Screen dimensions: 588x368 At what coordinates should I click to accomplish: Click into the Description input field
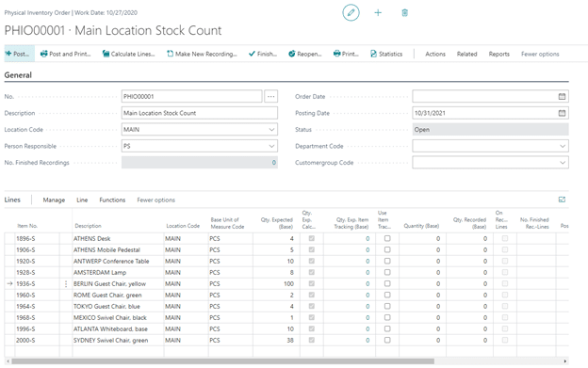tap(200, 113)
